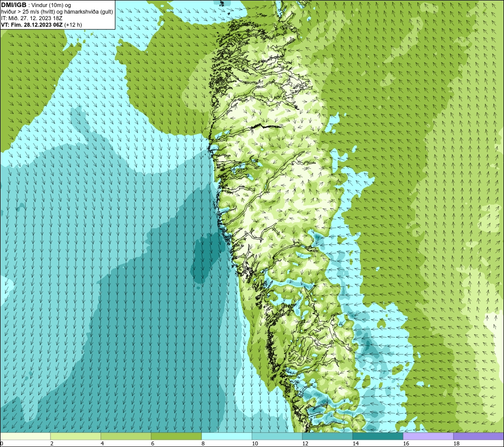The height and width of the screenshot is (447, 504).
Task: Click the purple swatch above 18 m/s
Action: 479,436
